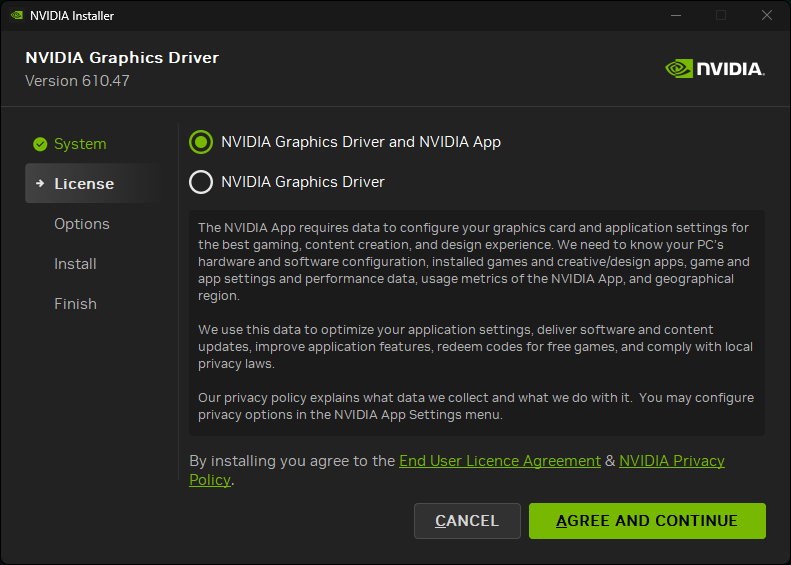Click the NVIDIA logo in the header

click(x=715, y=69)
